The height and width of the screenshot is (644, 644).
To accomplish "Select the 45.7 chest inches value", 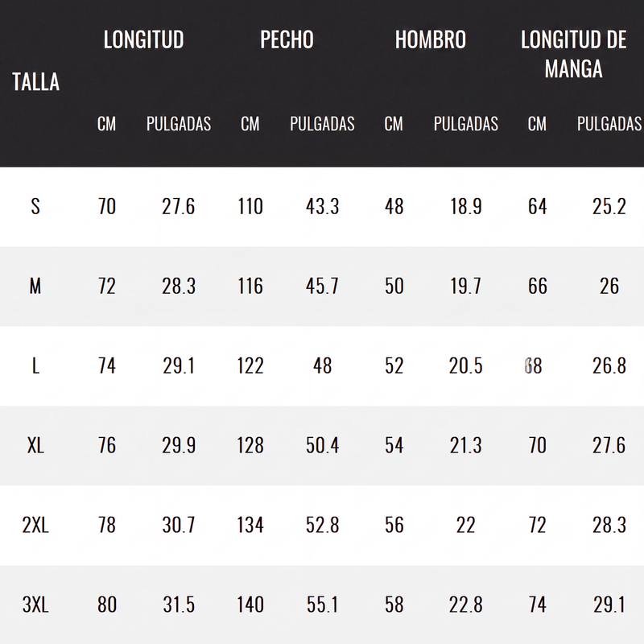I will (x=322, y=286).
